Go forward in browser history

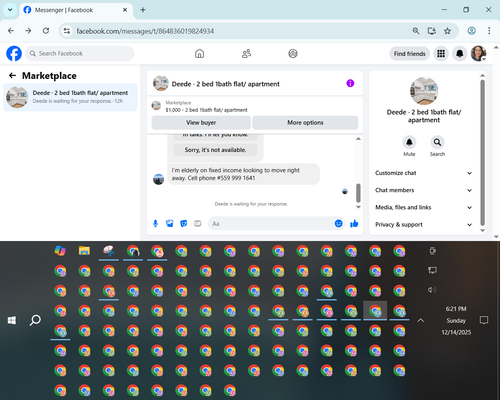tap(28, 31)
